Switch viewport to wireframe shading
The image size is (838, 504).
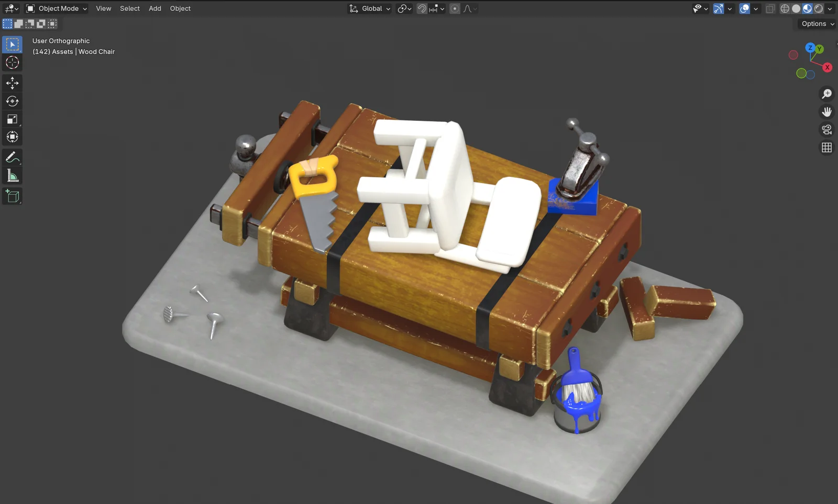pos(785,8)
